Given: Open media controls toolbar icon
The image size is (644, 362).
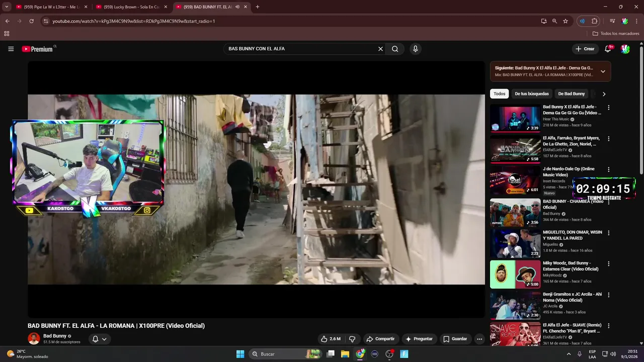Looking at the screenshot, I should tap(612, 21).
